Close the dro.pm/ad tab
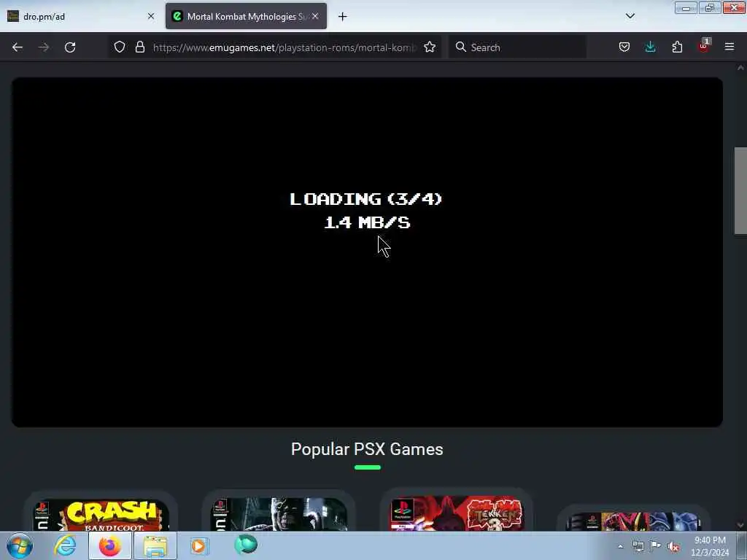Viewport: 747px width, 560px height. point(151,16)
